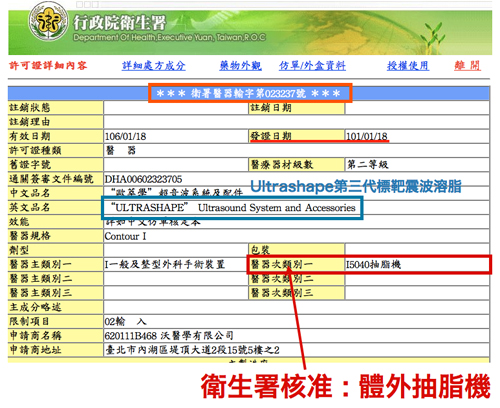Click the 註銷理由 label cell
Screen dimensions: 500x408
pyautogui.click(x=56, y=122)
